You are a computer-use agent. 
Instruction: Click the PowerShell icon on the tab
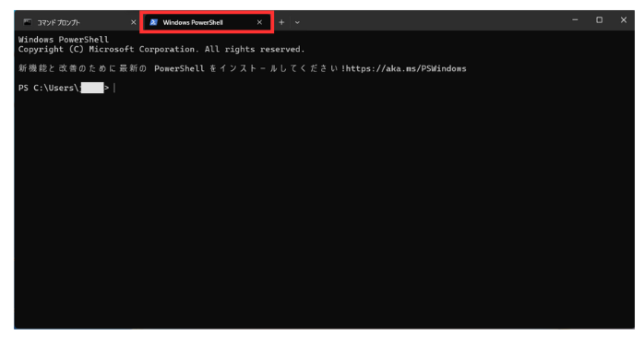point(153,22)
